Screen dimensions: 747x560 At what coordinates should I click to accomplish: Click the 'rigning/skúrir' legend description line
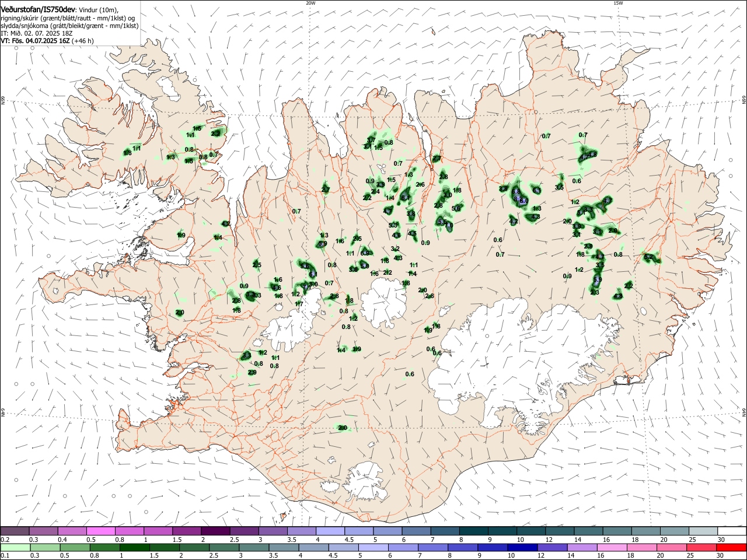coord(68,17)
